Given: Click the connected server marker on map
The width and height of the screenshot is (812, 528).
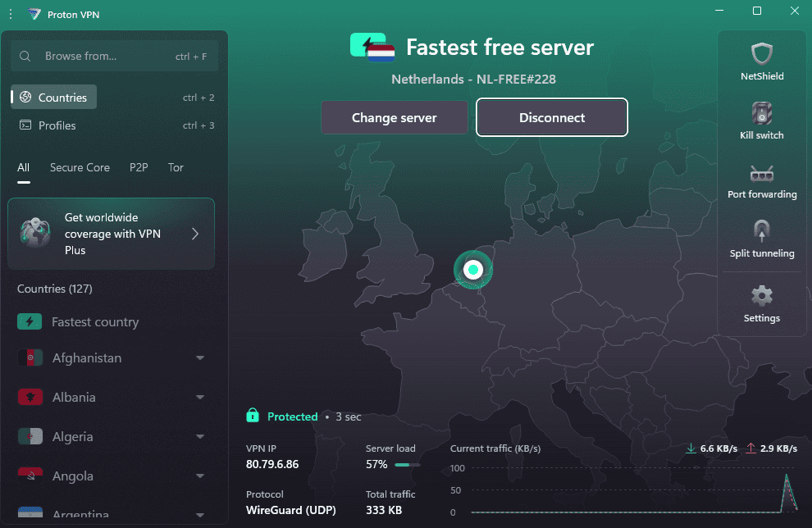Looking at the screenshot, I should point(473,270).
